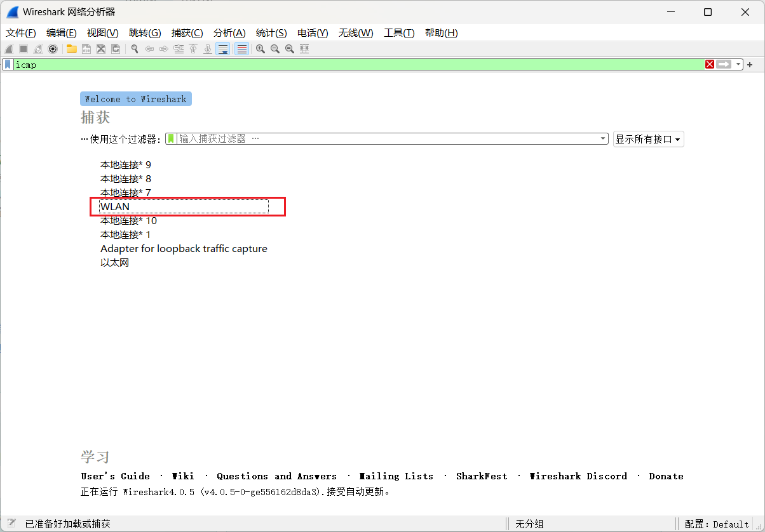Image resolution: width=765 pixels, height=532 pixels.
Task: Click the go forward arrow icon
Action: (x=164, y=49)
